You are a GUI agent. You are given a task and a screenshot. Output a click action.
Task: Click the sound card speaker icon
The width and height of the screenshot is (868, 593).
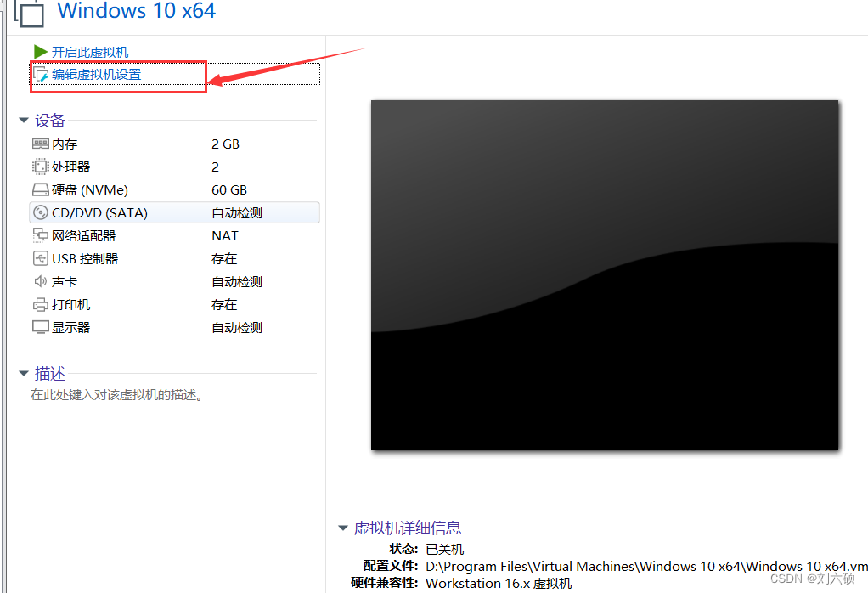tap(41, 281)
